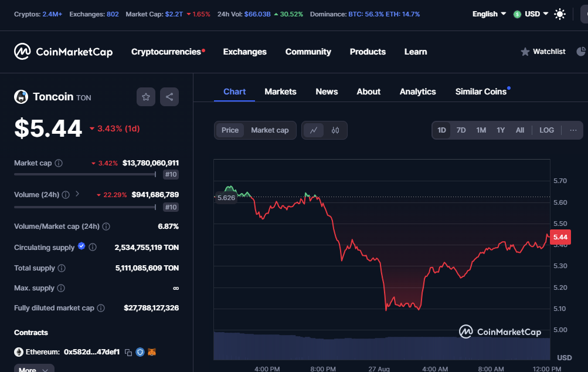Viewport: 588px width, 372px height.
Task: Copy the Ethereum contract address
Action: point(128,352)
